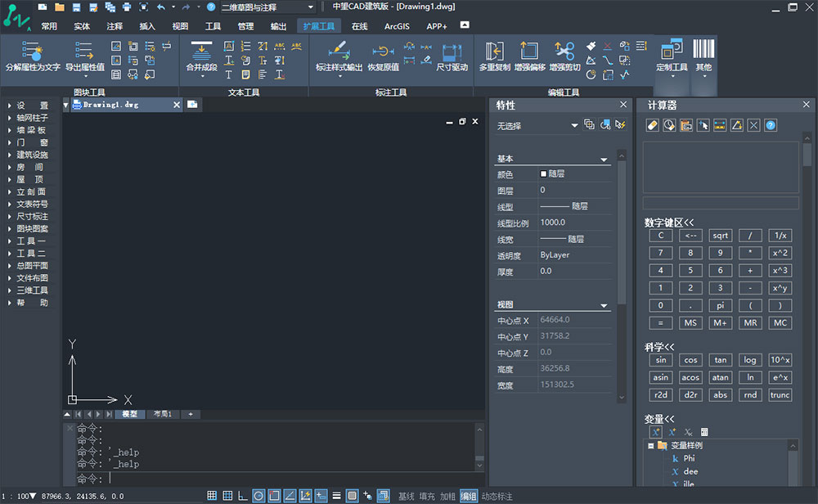The image size is (818, 504).
Task: Click the sqrt button on the calculator
Action: (x=720, y=235)
